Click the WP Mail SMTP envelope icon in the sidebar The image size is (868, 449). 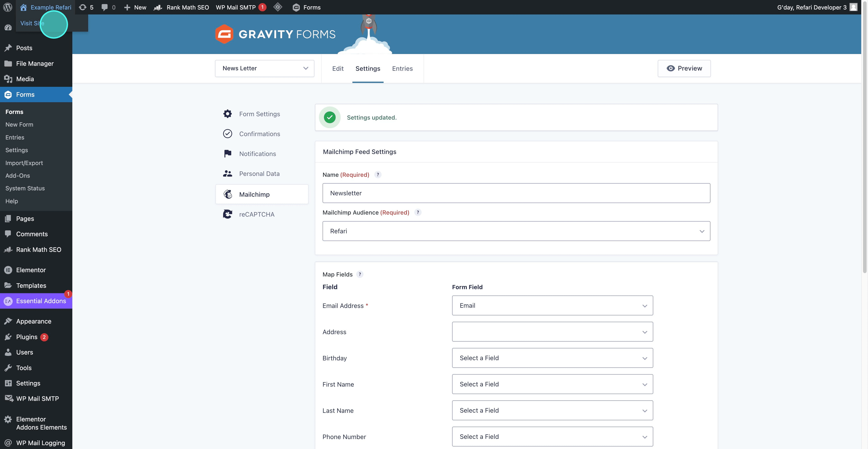(9, 398)
